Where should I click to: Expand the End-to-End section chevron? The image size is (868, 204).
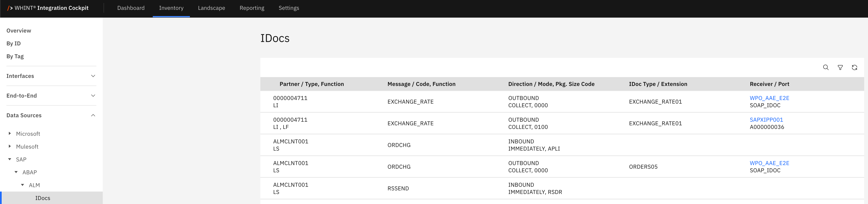click(93, 96)
